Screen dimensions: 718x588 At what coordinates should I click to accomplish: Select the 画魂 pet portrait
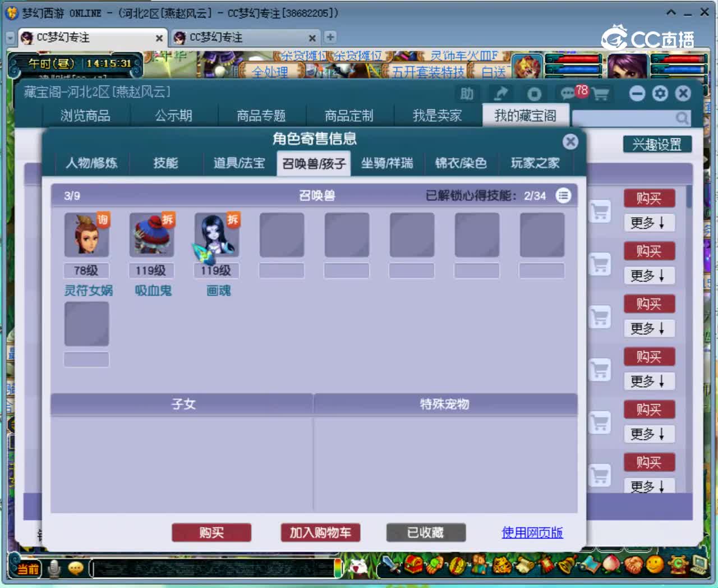pyautogui.click(x=217, y=235)
